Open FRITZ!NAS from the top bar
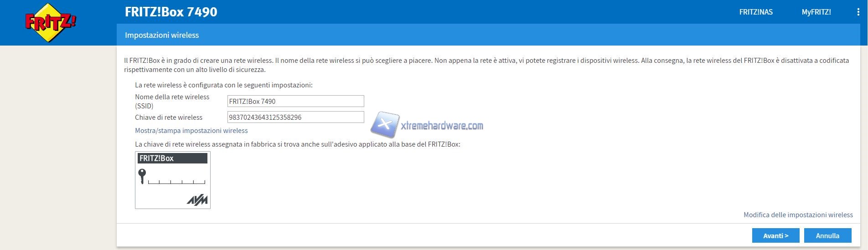This screenshot has width=868, height=250. point(755,12)
